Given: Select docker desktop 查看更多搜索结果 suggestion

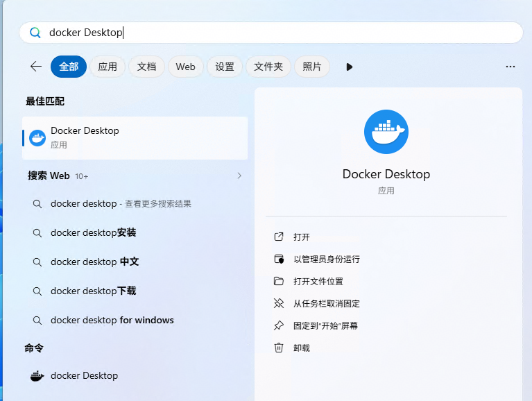Looking at the screenshot, I should click(135, 203).
